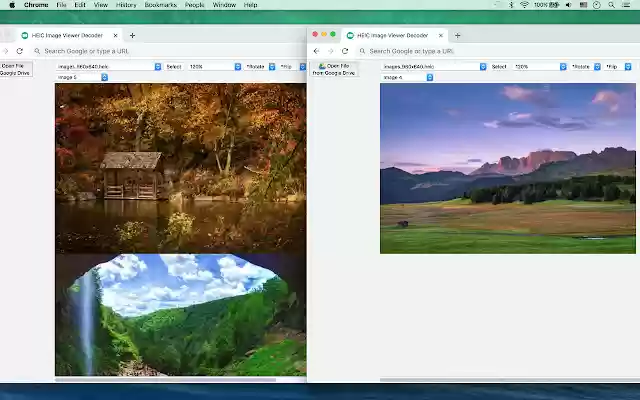640x400 pixels.
Task: Open the Help menu
Action: pyautogui.click(x=251, y=5)
